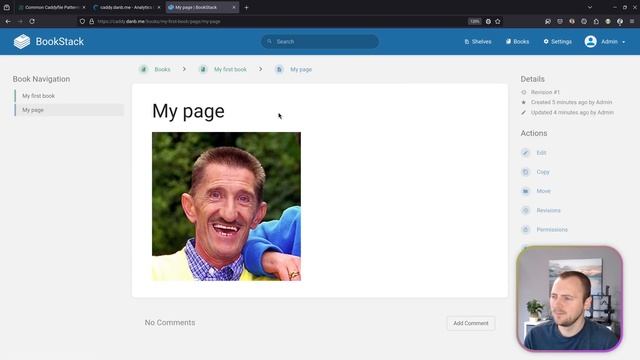This screenshot has height=360, width=640.
Task: Click the No Comments heading text
Action: [170, 322]
